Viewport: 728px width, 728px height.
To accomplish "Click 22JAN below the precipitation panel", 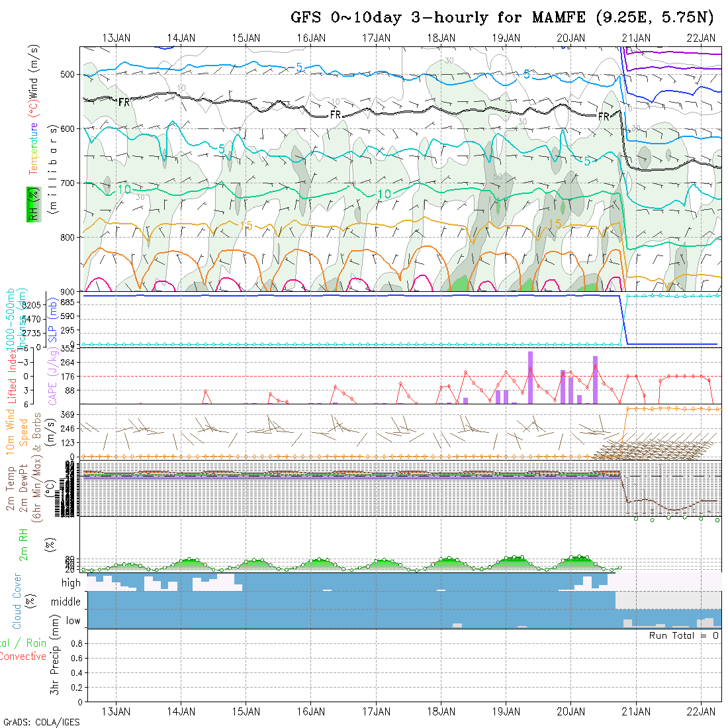I will (701, 711).
